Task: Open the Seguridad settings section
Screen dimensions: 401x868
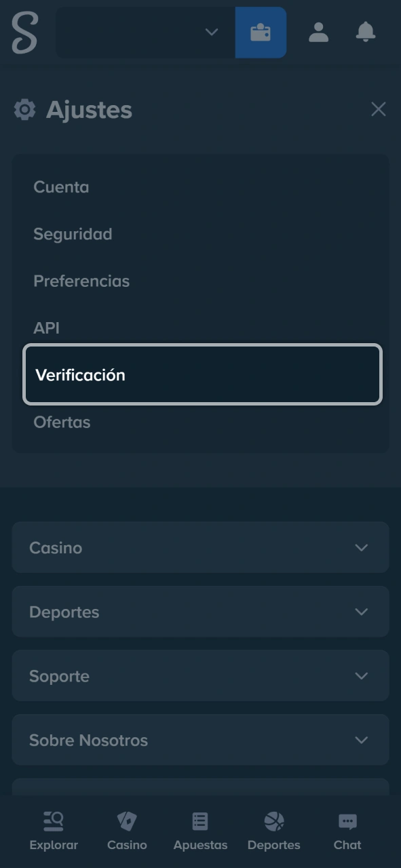Action: tap(73, 234)
